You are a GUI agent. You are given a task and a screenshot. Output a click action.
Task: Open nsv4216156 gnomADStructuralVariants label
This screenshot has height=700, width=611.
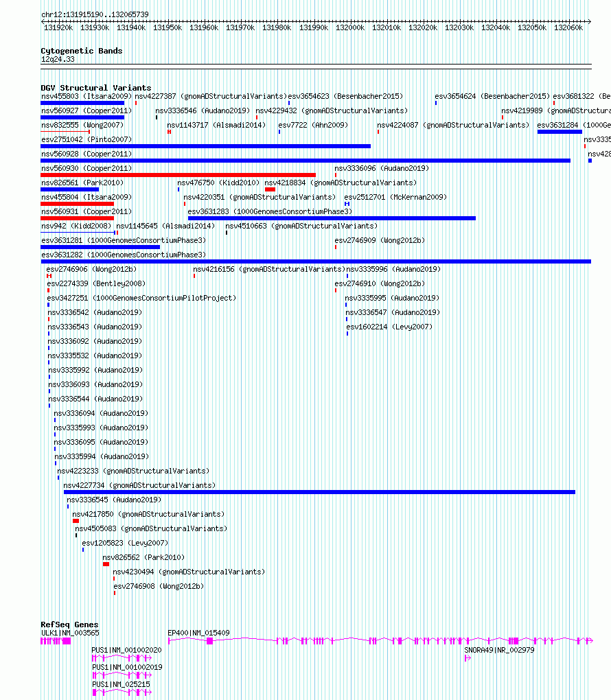[x=269, y=269]
